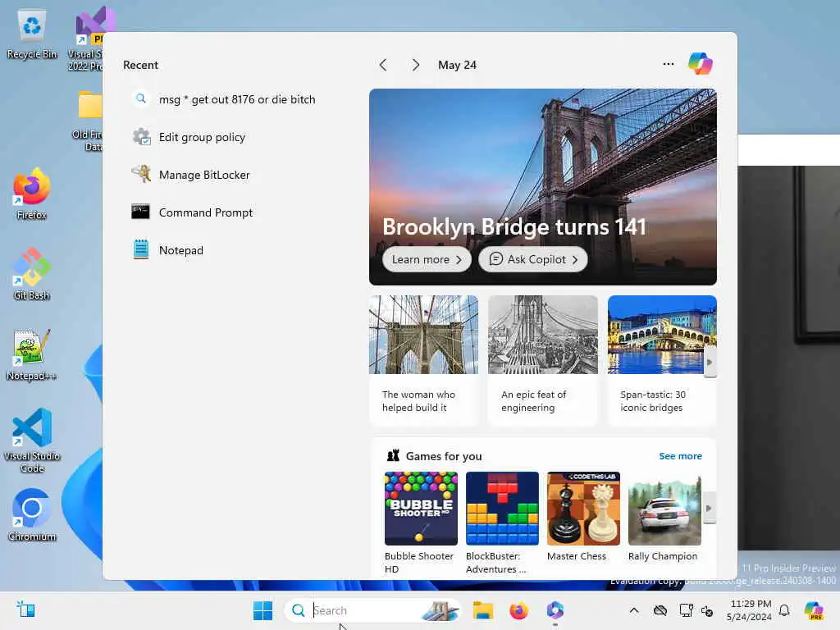The width and height of the screenshot is (840, 630).
Task: Click See more link in Games for you
Action: pos(680,456)
